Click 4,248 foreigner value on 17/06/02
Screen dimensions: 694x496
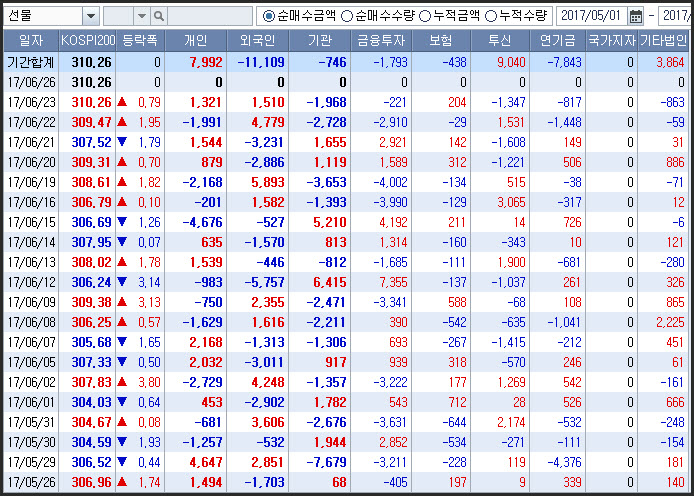268,382
